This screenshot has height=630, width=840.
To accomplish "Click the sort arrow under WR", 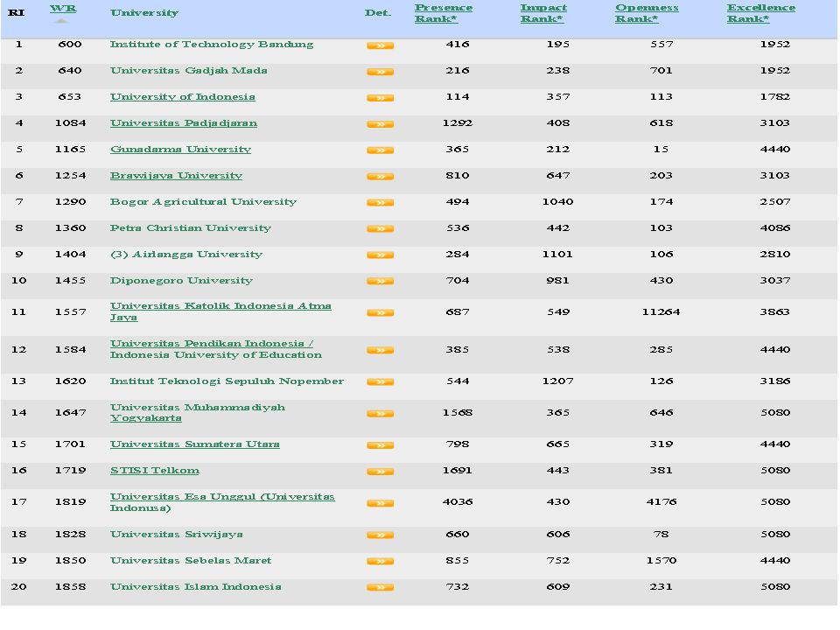I will (61, 21).
